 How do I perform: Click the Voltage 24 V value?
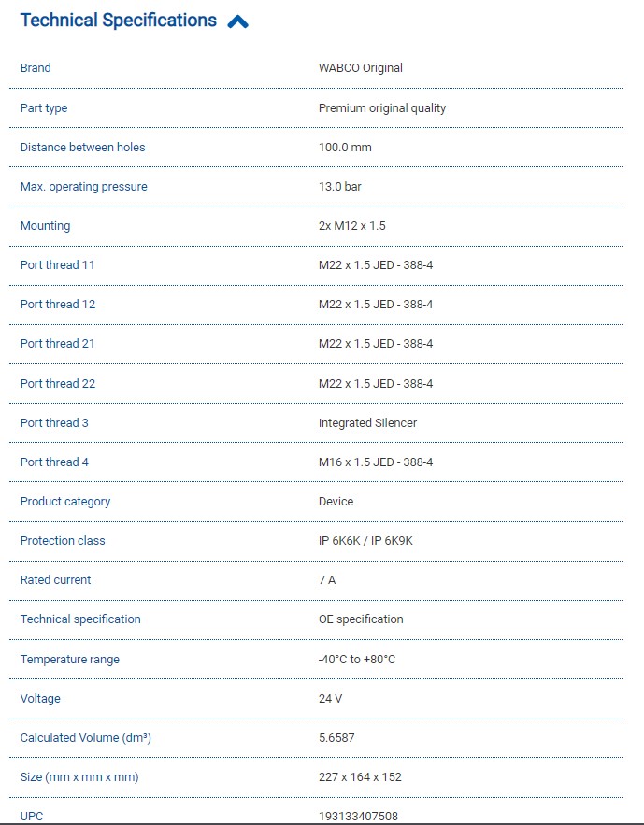(x=330, y=699)
